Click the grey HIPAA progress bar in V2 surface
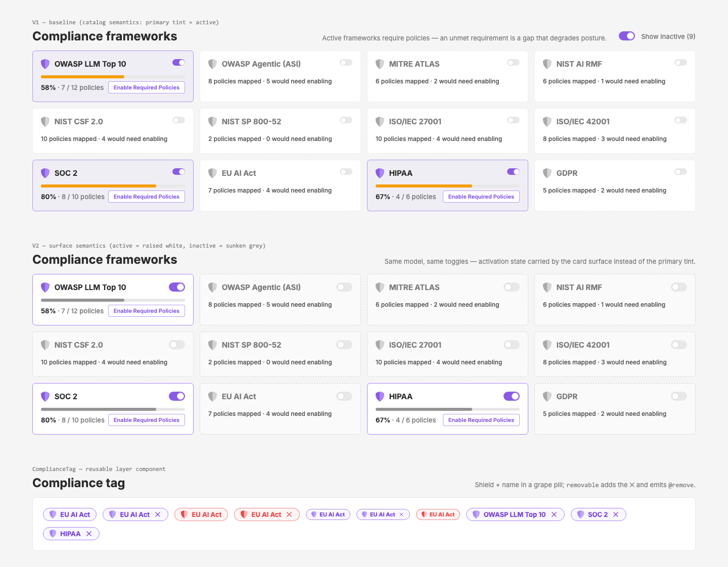 pos(447,409)
